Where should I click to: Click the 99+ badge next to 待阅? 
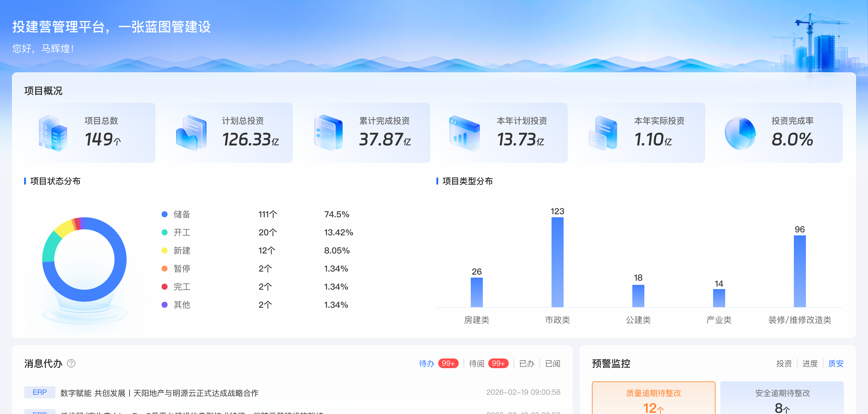pos(498,363)
